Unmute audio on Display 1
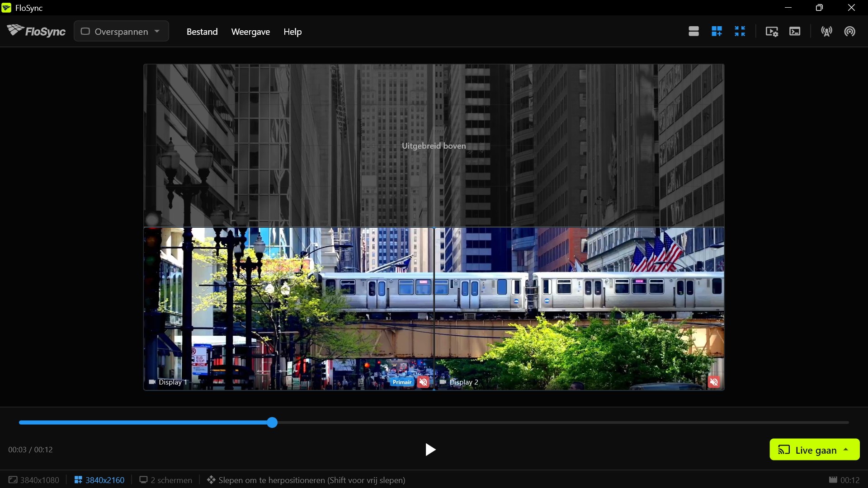The width and height of the screenshot is (868, 488). 423,382
